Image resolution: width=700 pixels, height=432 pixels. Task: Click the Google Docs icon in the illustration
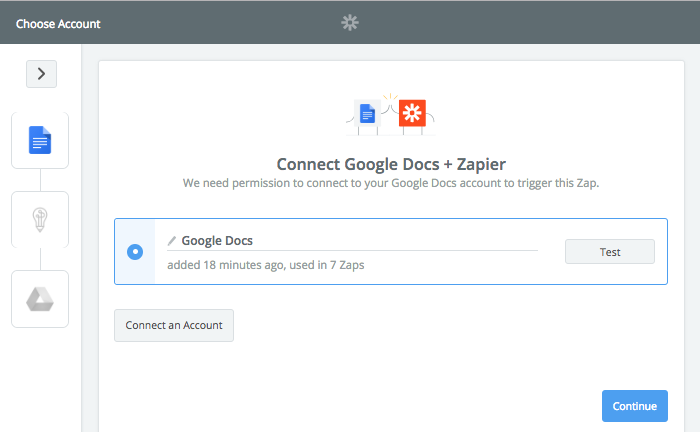[x=367, y=113]
